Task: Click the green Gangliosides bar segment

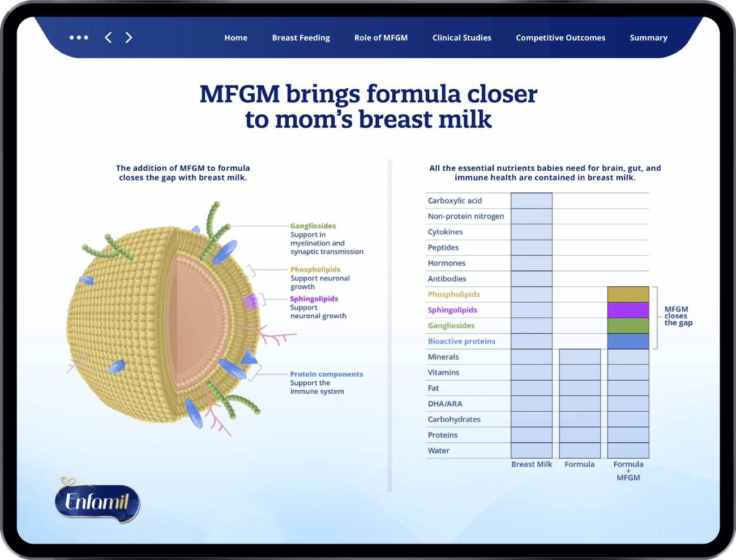Action: point(628,325)
